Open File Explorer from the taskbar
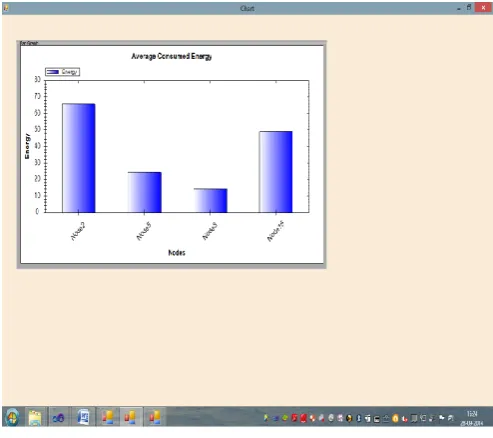 click(35, 417)
